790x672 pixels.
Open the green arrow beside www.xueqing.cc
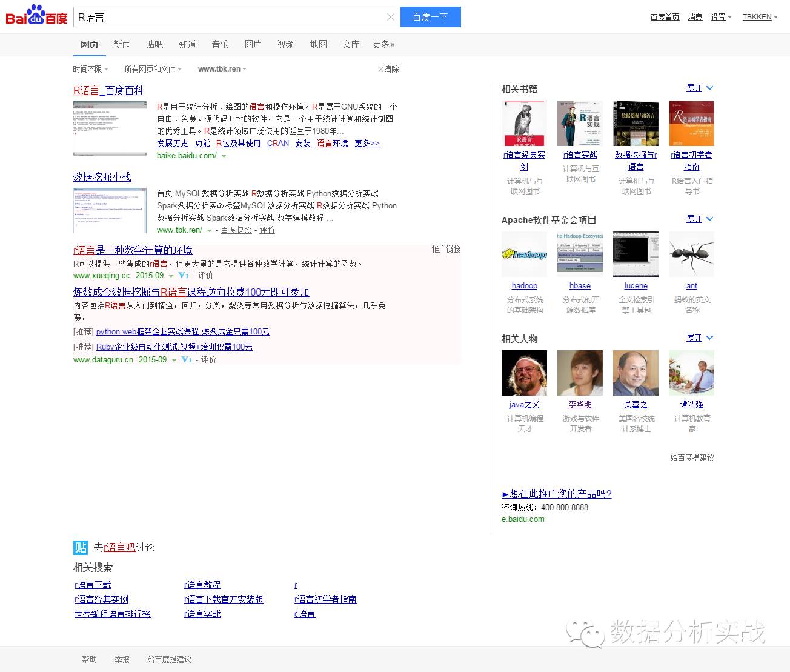[x=171, y=276]
